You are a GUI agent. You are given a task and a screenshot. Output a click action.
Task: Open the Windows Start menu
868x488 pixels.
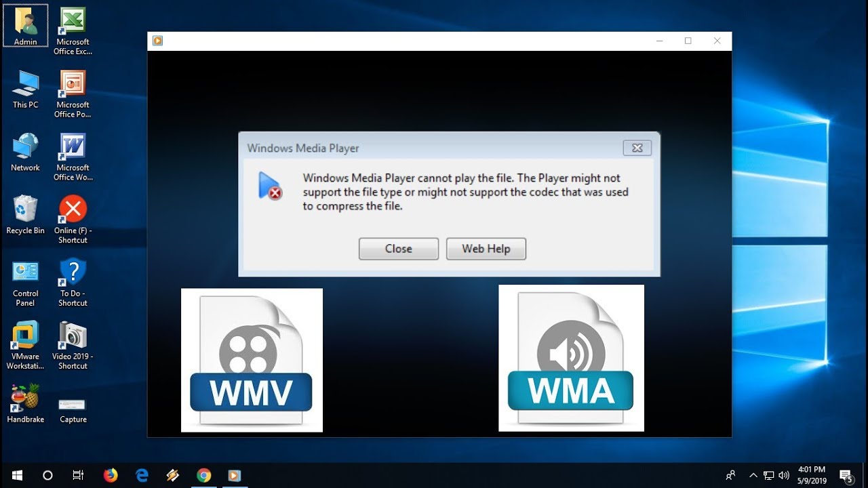17,475
